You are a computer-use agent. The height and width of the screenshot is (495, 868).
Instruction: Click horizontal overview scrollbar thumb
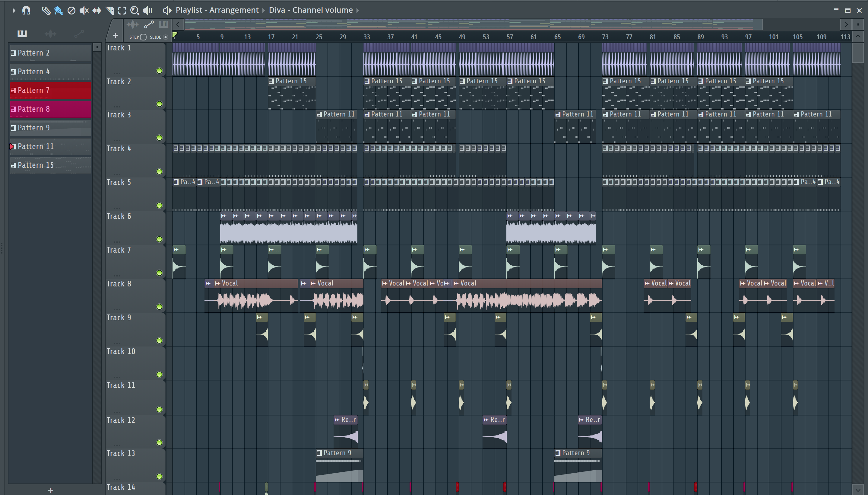[473, 24]
